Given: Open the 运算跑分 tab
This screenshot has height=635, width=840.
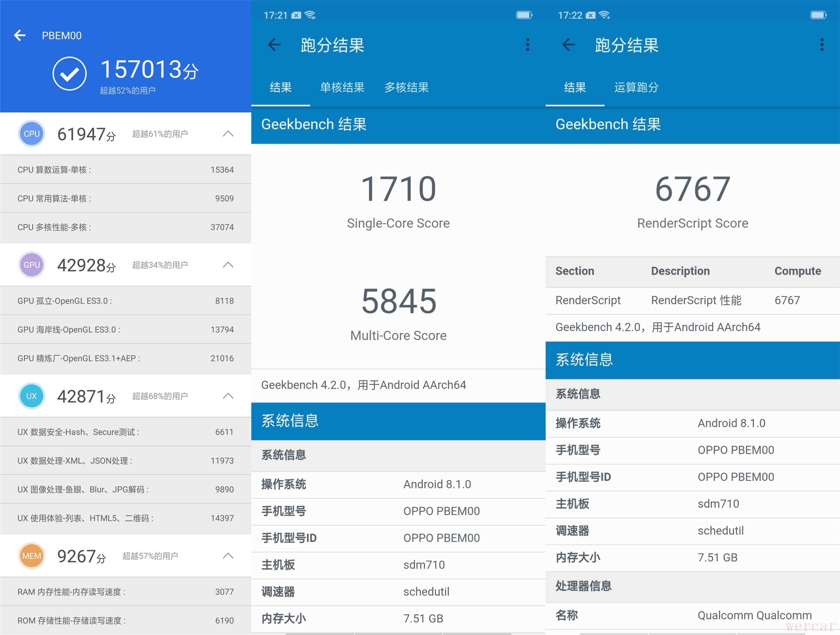Looking at the screenshot, I should coord(636,87).
